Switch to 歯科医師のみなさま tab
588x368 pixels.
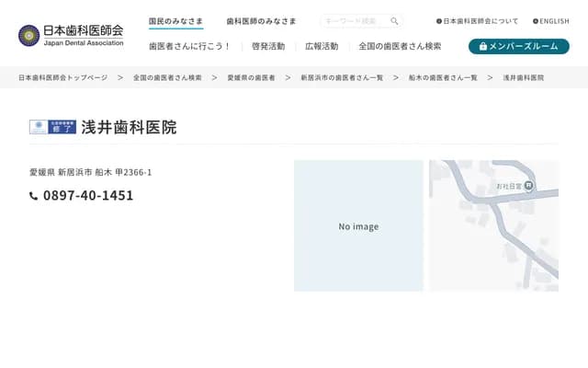tap(261, 20)
